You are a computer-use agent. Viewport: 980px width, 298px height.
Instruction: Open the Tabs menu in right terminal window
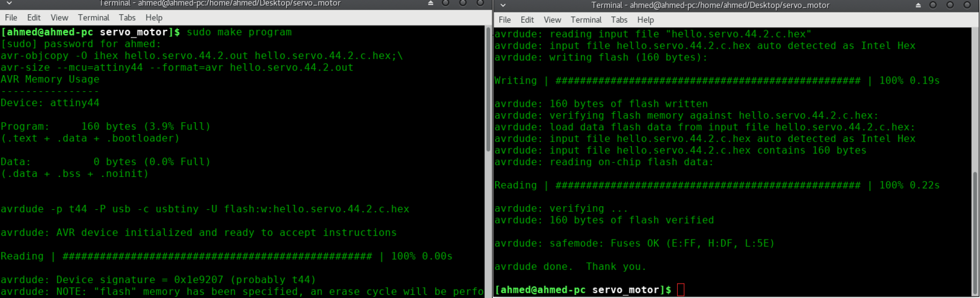click(x=619, y=20)
